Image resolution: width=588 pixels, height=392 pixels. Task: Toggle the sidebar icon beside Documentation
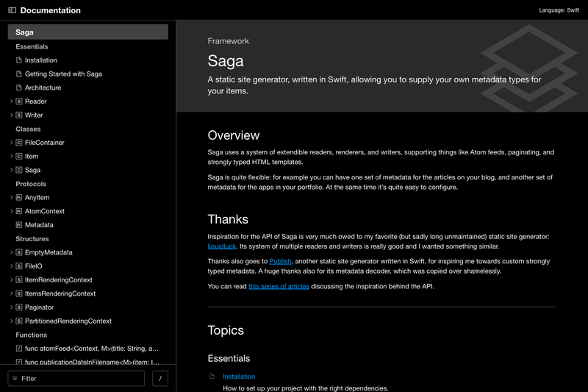(x=12, y=10)
